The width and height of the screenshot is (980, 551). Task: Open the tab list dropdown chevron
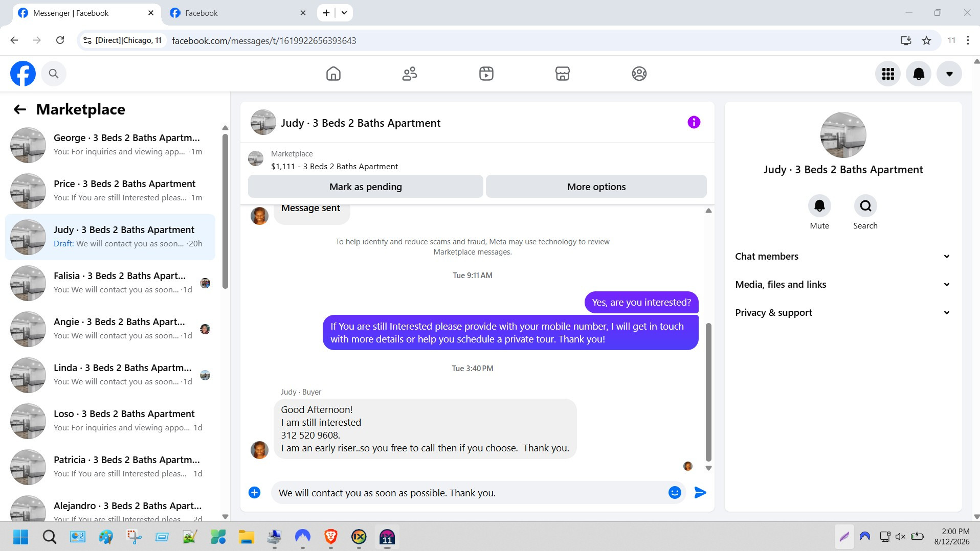tap(344, 13)
